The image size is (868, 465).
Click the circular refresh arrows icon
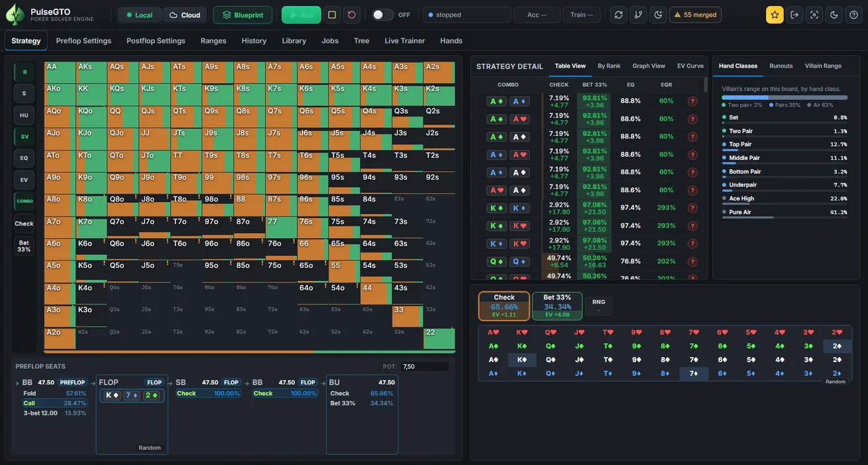pos(618,15)
